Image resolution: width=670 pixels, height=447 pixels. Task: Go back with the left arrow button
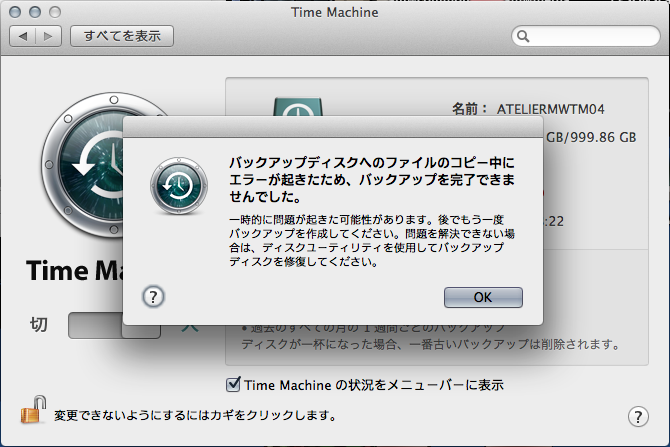[24, 36]
